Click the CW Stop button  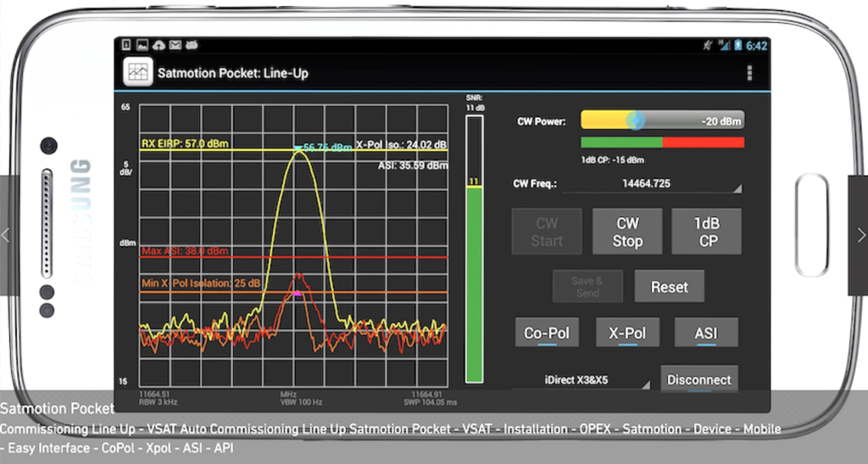[x=627, y=232]
